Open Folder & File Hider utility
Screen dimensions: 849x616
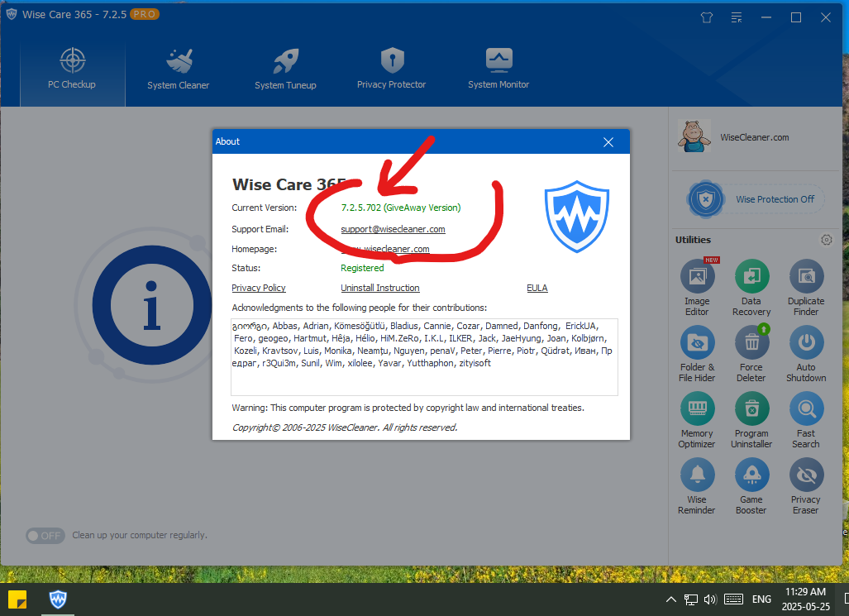tap(697, 353)
